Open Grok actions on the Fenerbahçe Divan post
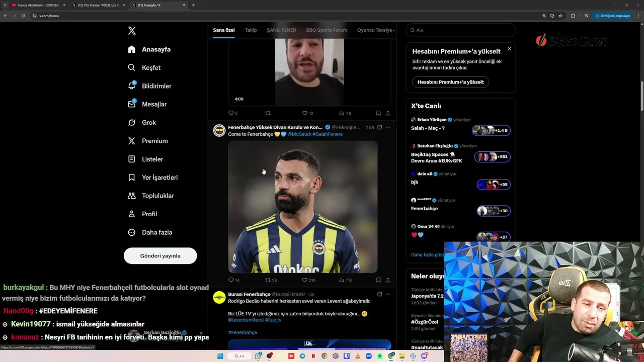Screen dimensions: 644x362 [379, 127]
